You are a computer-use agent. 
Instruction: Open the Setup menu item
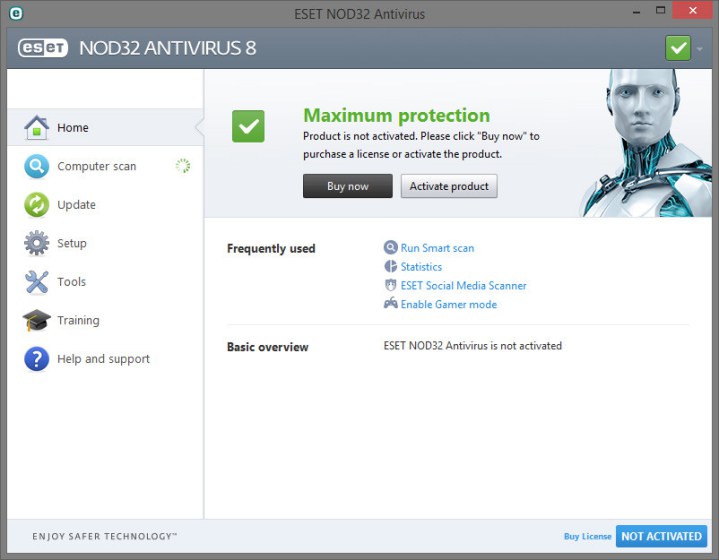72,243
